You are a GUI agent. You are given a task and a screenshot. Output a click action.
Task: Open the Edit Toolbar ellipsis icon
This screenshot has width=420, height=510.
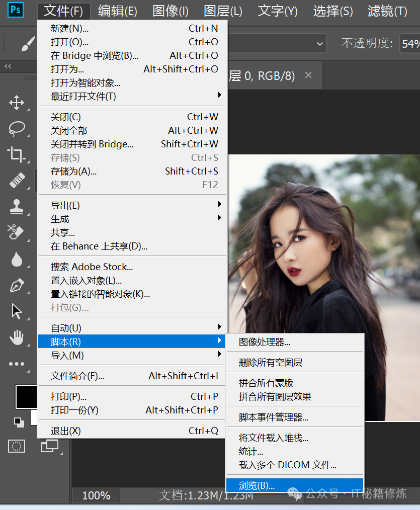[x=17, y=364]
